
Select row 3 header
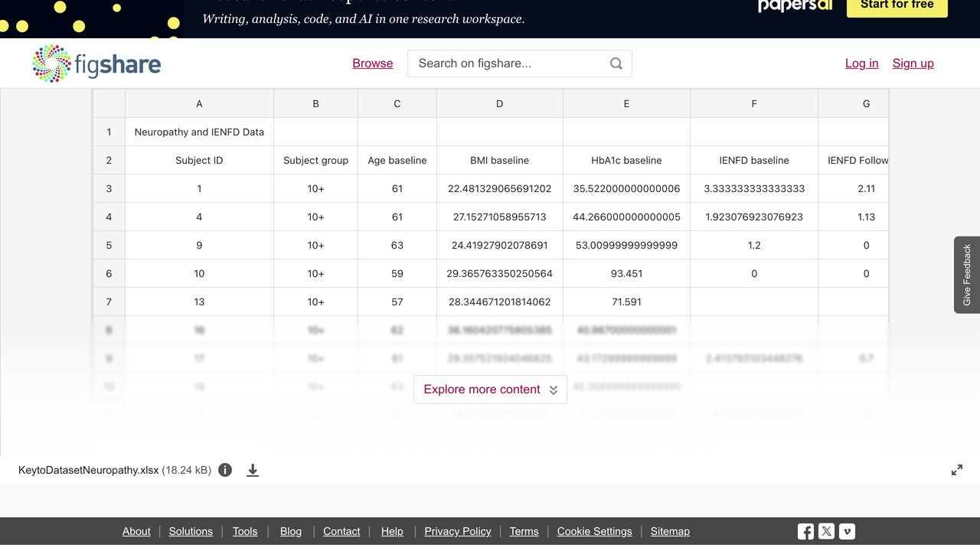coord(109,188)
